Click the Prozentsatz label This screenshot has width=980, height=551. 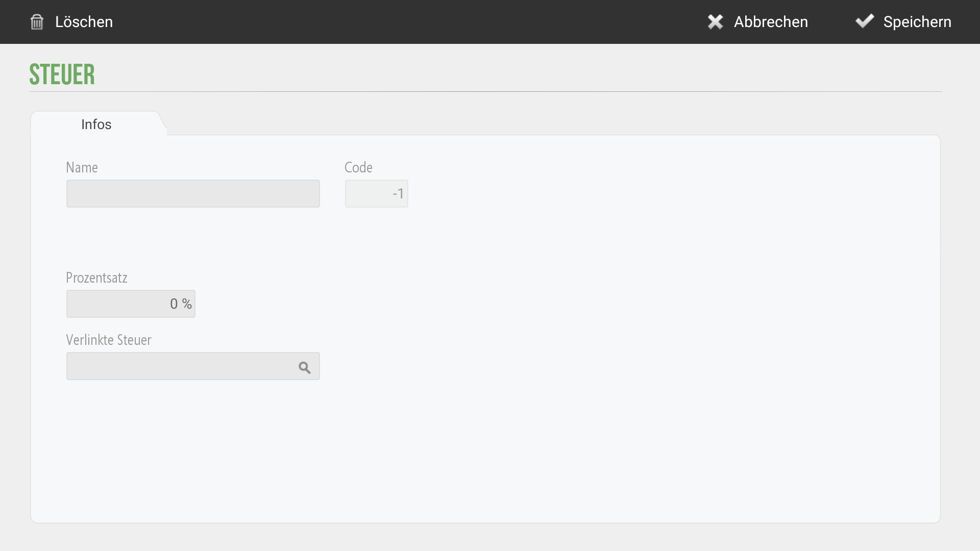96,278
